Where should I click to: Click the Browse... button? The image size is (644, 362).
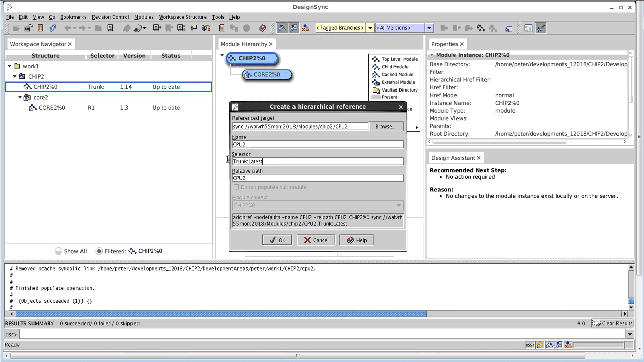click(386, 127)
